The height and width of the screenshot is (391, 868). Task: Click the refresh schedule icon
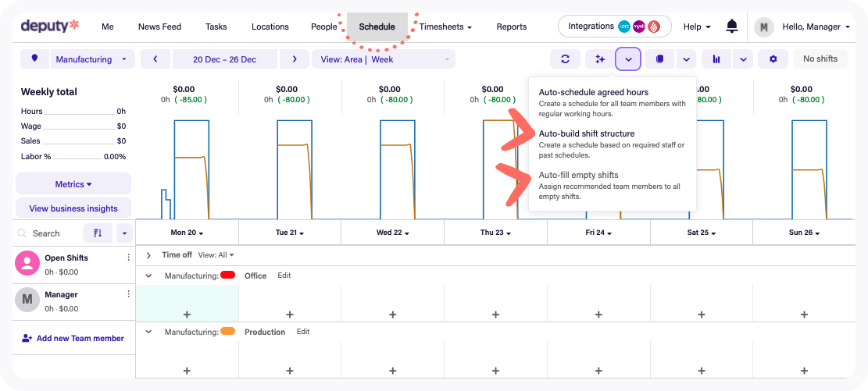pyautogui.click(x=565, y=59)
